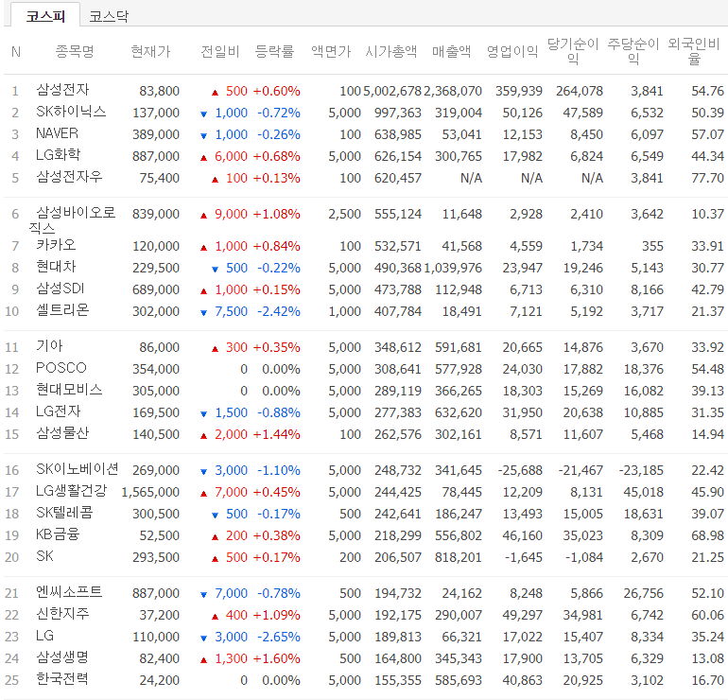The height and width of the screenshot is (700, 728).
Task: Click SK텔레콤 face value 500
Action: (350, 514)
